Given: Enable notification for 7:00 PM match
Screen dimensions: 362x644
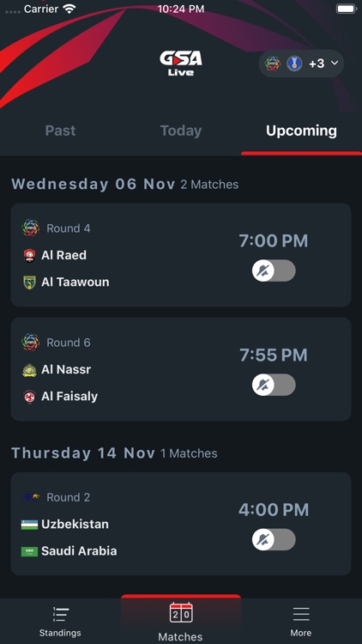Looking at the screenshot, I should click(274, 270).
